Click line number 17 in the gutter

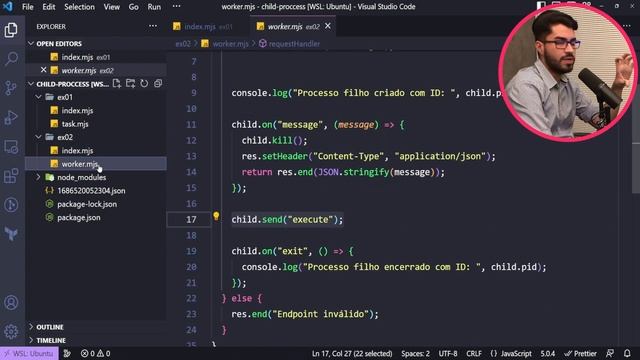coord(191,220)
